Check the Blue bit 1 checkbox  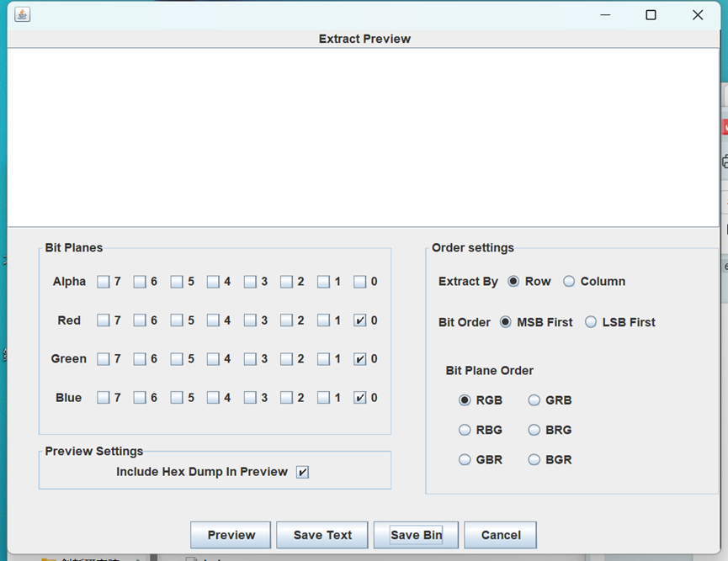[x=323, y=398]
